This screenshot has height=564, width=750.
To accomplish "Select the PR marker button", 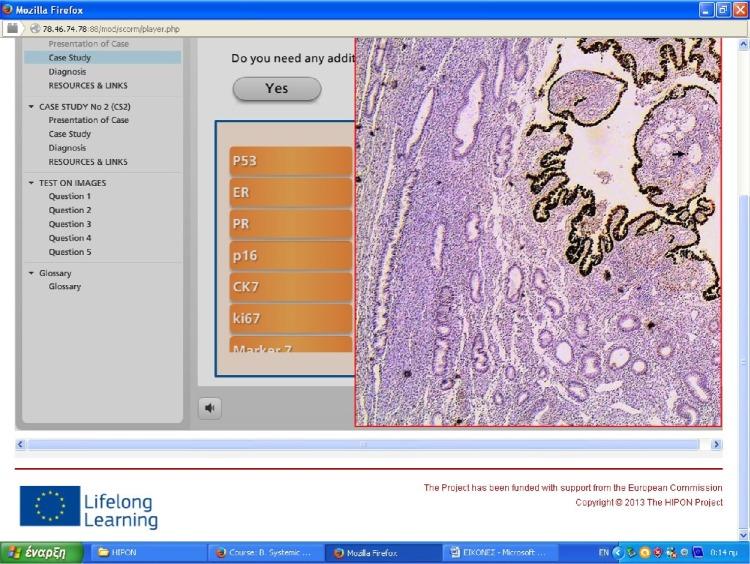I will (291, 224).
